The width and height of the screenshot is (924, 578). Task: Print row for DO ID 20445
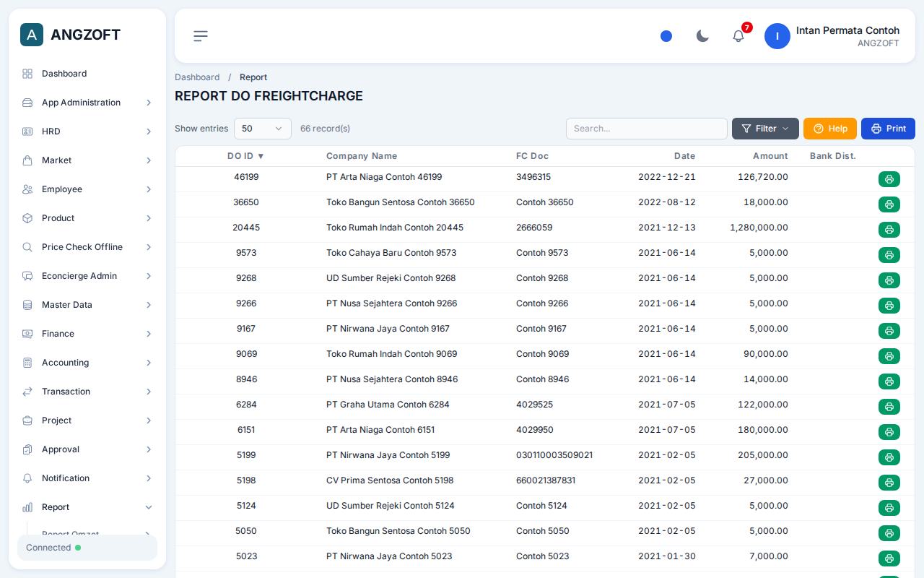tap(889, 230)
